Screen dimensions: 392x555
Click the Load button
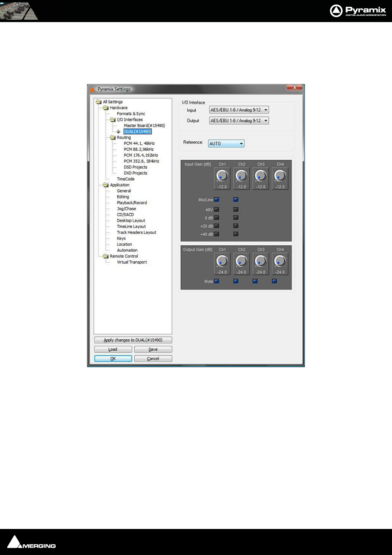point(113,349)
